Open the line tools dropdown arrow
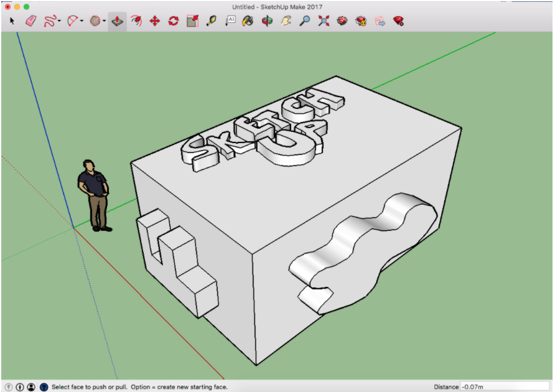Image resolution: width=555 pixels, height=392 pixels. point(59,21)
